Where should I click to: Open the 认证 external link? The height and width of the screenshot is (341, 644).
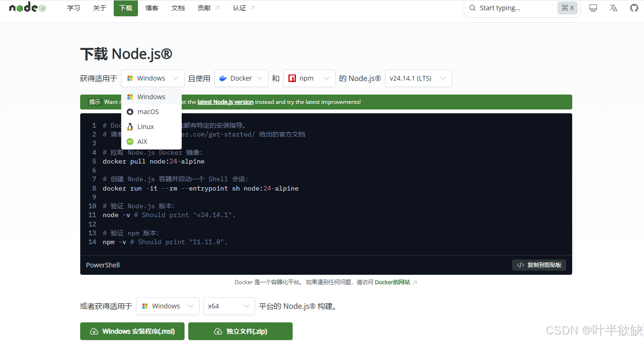tap(244, 8)
